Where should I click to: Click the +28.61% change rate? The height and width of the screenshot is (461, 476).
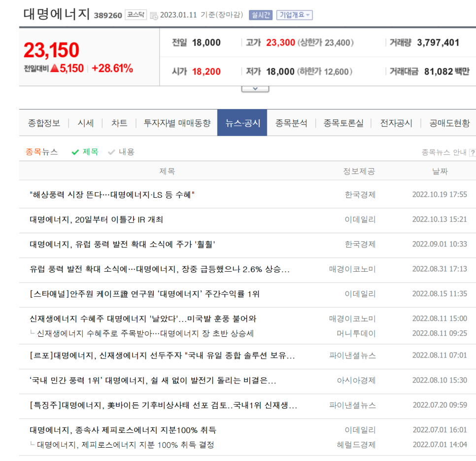pyautogui.click(x=112, y=69)
